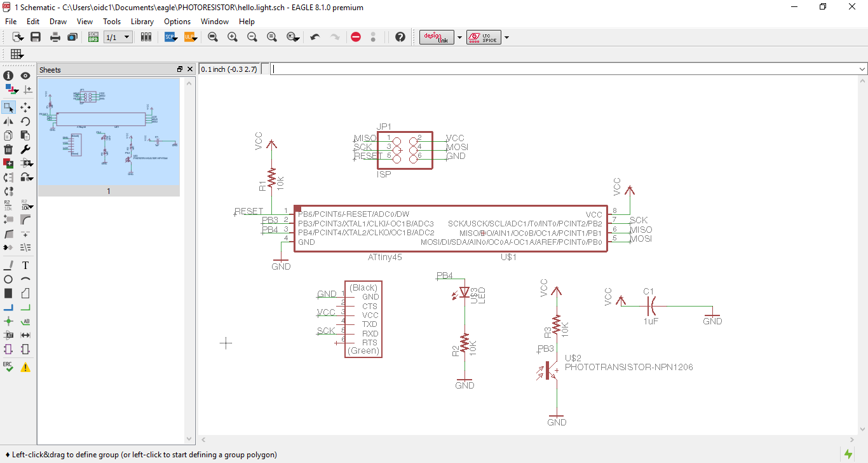The width and height of the screenshot is (868, 463).
Task: Select the Move tool
Action: point(25,107)
